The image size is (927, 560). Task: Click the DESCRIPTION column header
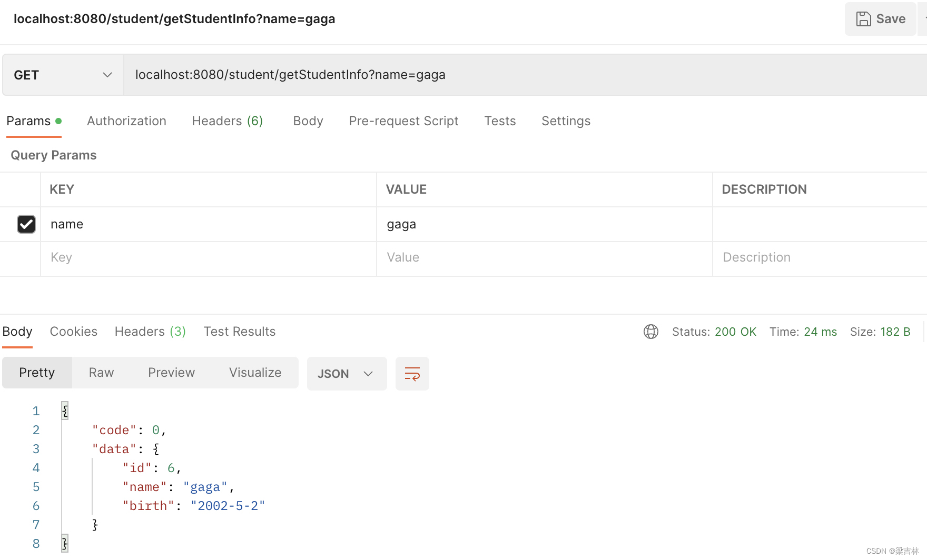(764, 189)
